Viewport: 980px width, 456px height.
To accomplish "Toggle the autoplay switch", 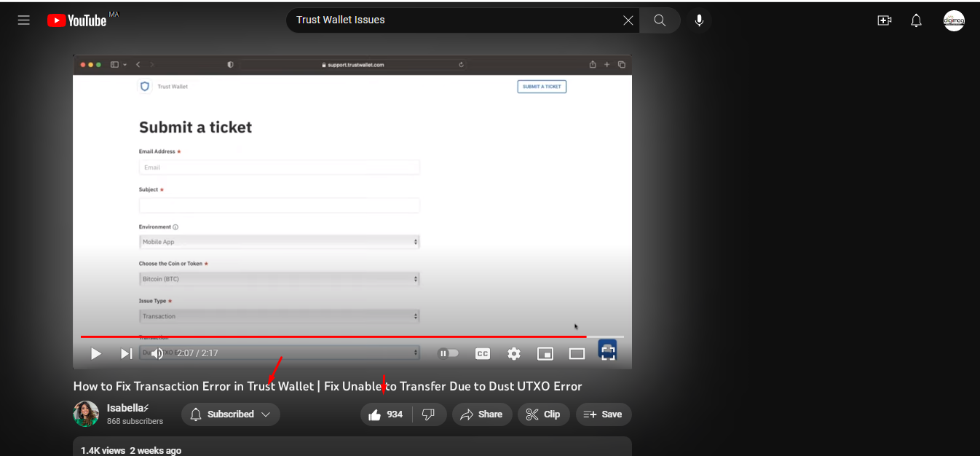I will tap(448, 353).
